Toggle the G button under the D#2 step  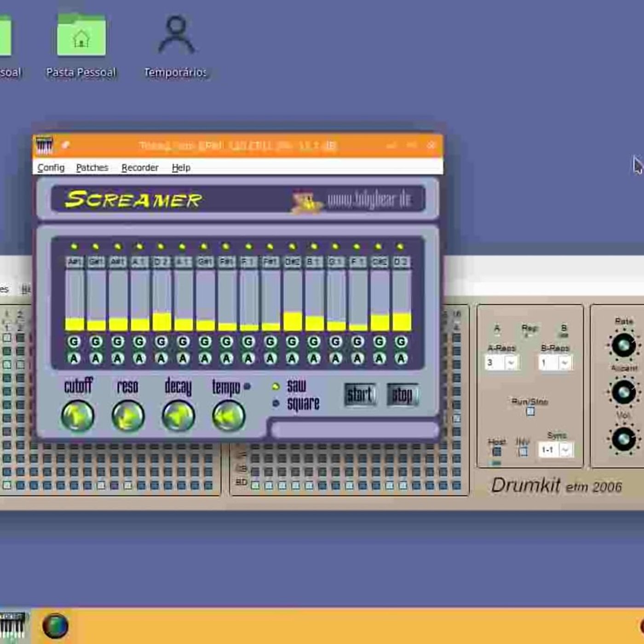pyautogui.click(x=292, y=342)
